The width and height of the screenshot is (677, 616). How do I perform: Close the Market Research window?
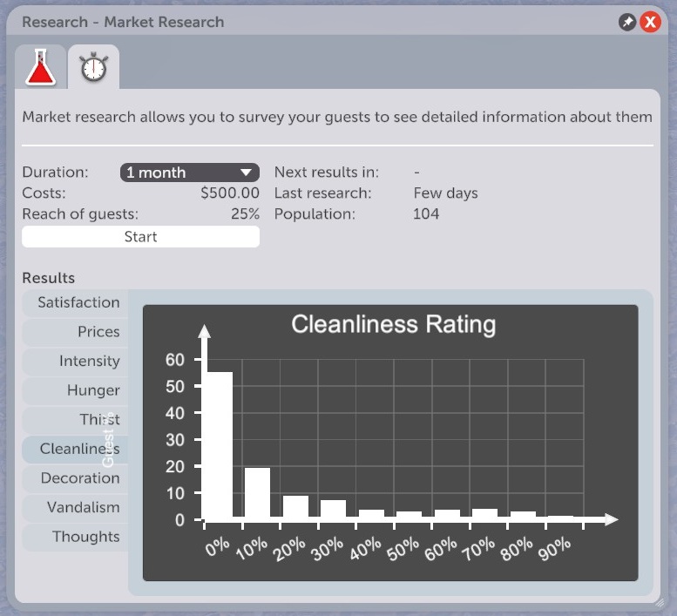click(x=650, y=22)
